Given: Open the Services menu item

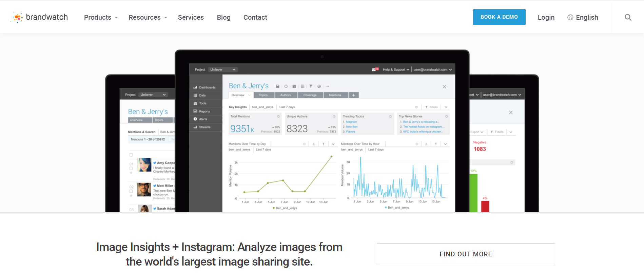Looking at the screenshot, I should (191, 17).
